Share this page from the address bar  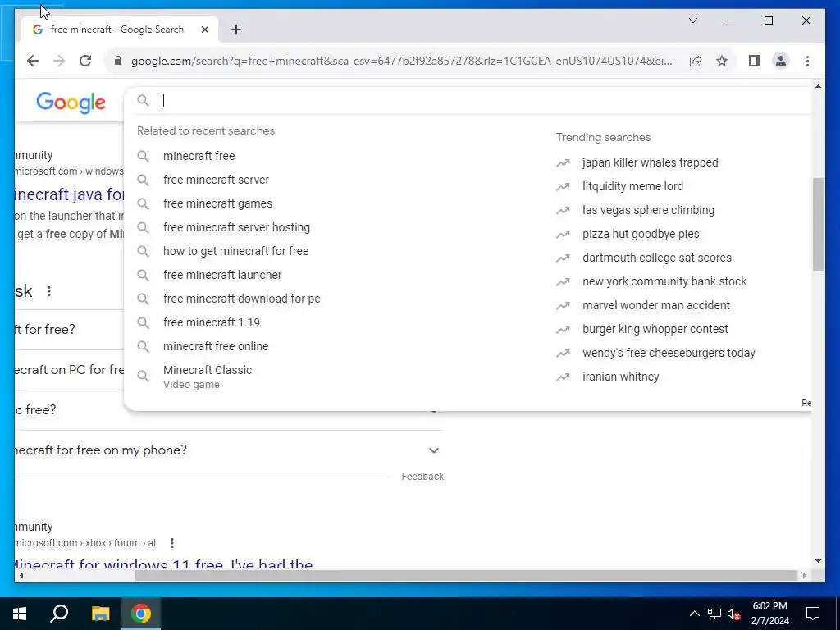pyautogui.click(x=696, y=61)
